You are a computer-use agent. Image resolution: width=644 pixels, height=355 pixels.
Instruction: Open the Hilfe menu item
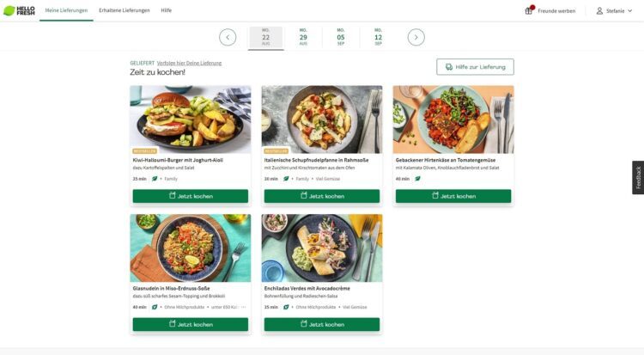[167, 10]
